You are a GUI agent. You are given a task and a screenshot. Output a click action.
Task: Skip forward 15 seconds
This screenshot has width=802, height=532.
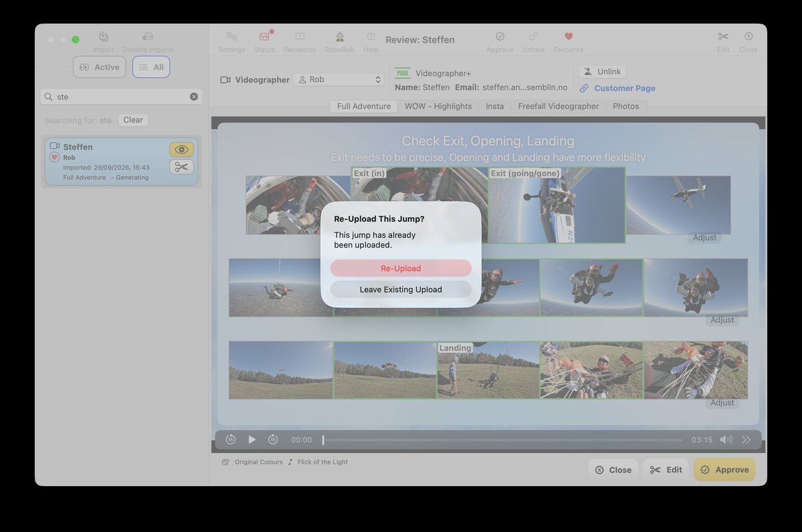(x=273, y=440)
